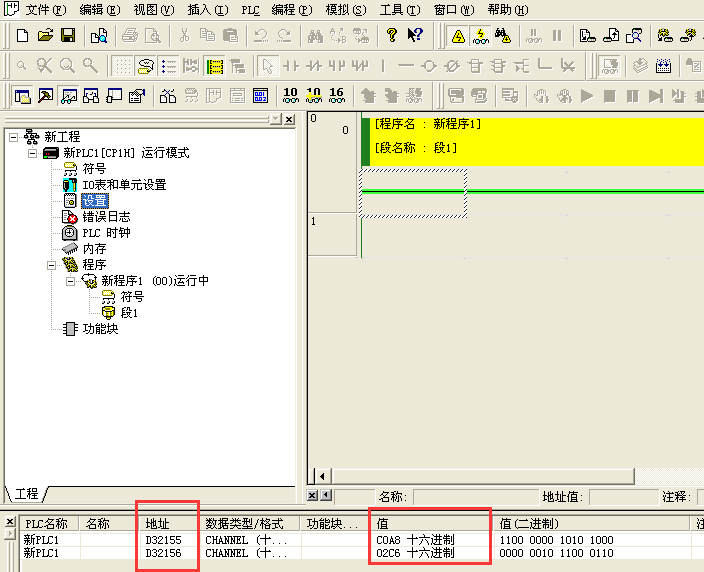Viewport: 704px width, 572px height.
Task: Click the Open folder icon
Action: click(45, 36)
